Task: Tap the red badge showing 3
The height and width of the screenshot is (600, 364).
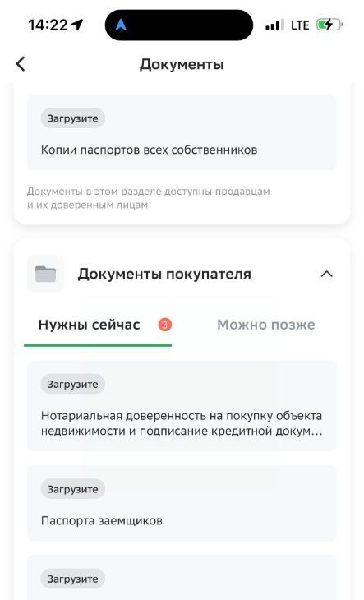Action: click(165, 325)
